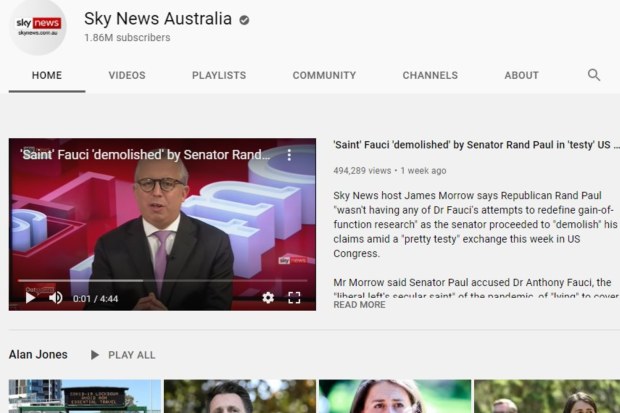Open the Alan Jones section heading
Screen dimensions: 620x413
pos(38,354)
